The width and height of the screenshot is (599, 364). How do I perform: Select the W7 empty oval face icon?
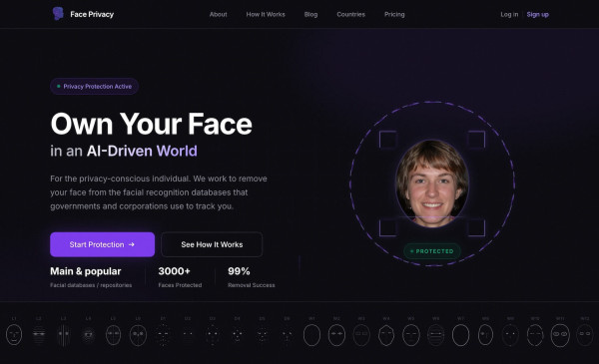(x=460, y=335)
